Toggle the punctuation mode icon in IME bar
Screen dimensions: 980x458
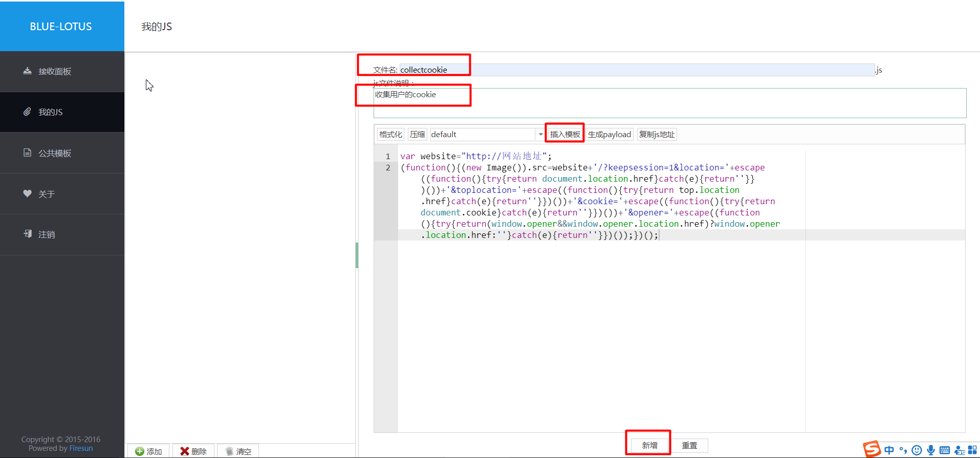pyautogui.click(x=903, y=450)
